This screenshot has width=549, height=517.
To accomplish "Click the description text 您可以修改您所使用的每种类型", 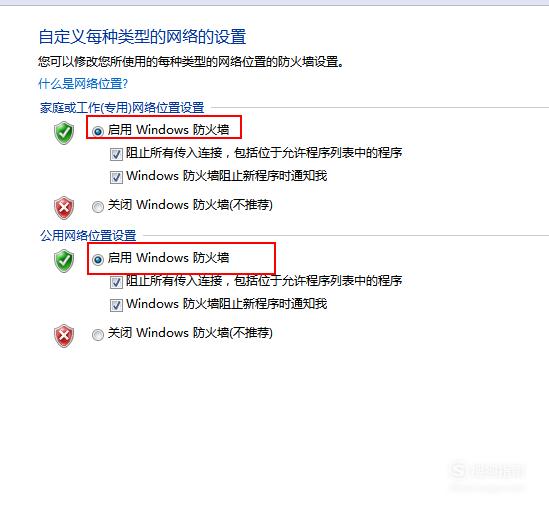I will (190, 62).
